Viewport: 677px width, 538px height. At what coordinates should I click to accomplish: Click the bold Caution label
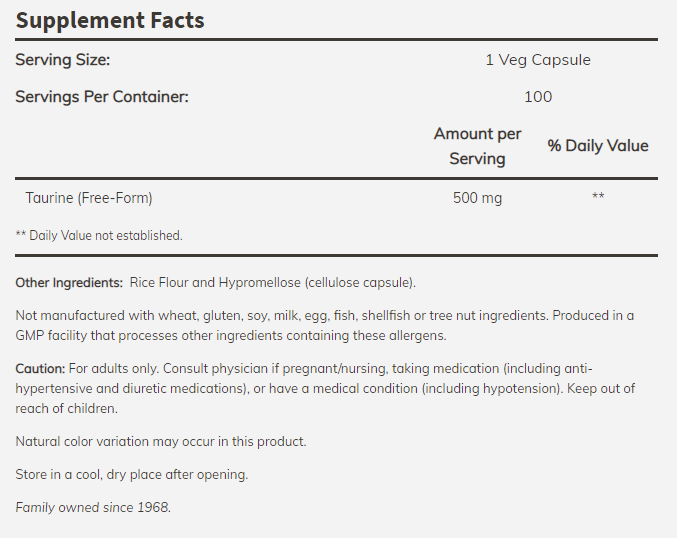(40, 369)
